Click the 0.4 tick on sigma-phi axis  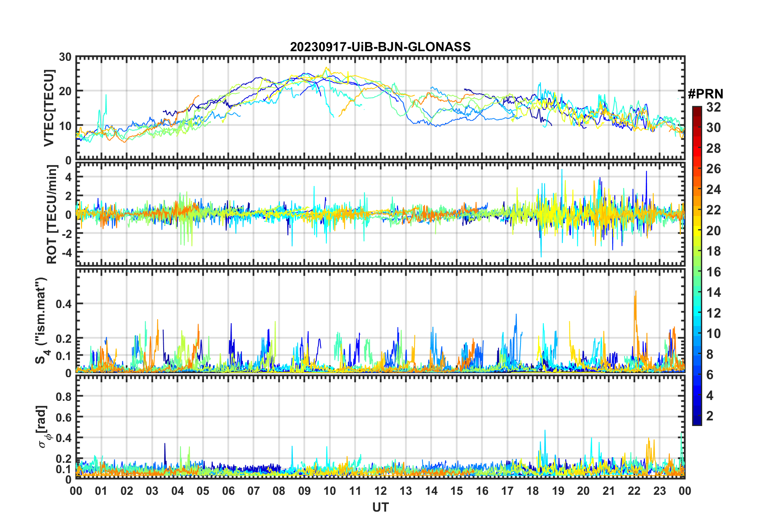tap(64, 438)
